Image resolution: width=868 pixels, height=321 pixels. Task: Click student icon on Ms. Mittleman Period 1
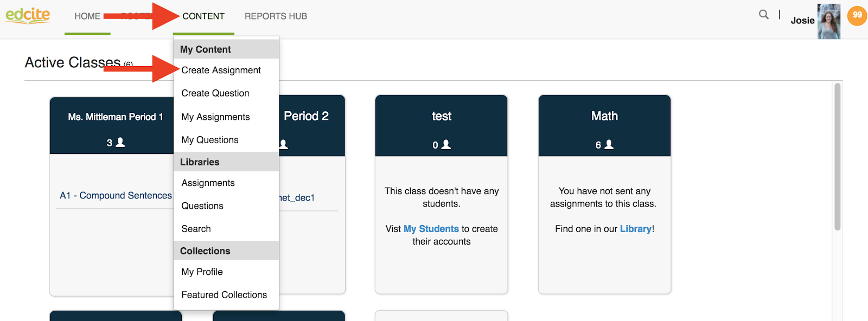click(120, 142)
